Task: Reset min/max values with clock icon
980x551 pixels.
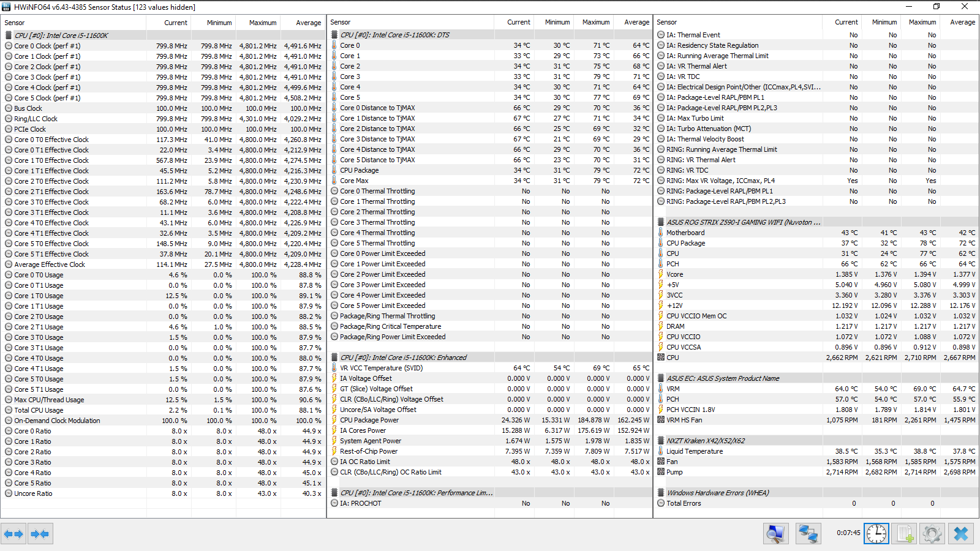Action: tap(876, 534)
